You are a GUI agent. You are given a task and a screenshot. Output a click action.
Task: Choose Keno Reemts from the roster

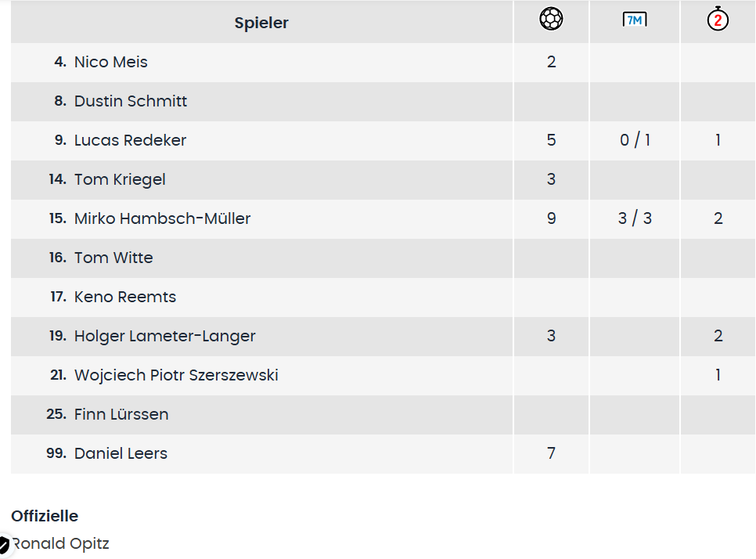click(125, 297)
